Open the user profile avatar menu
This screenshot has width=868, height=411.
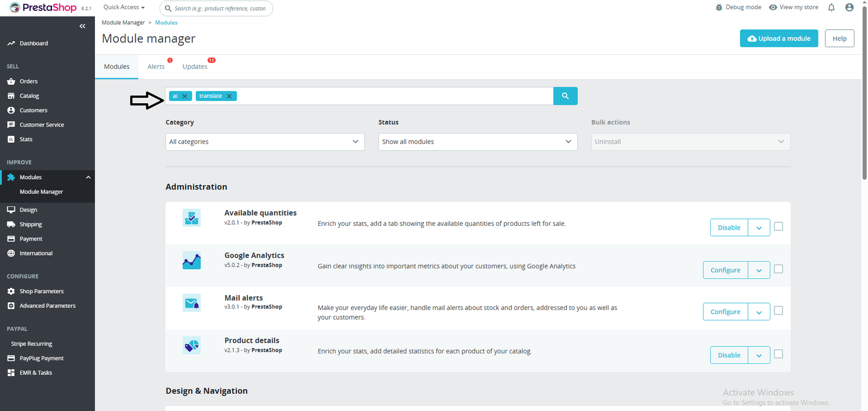850,8
